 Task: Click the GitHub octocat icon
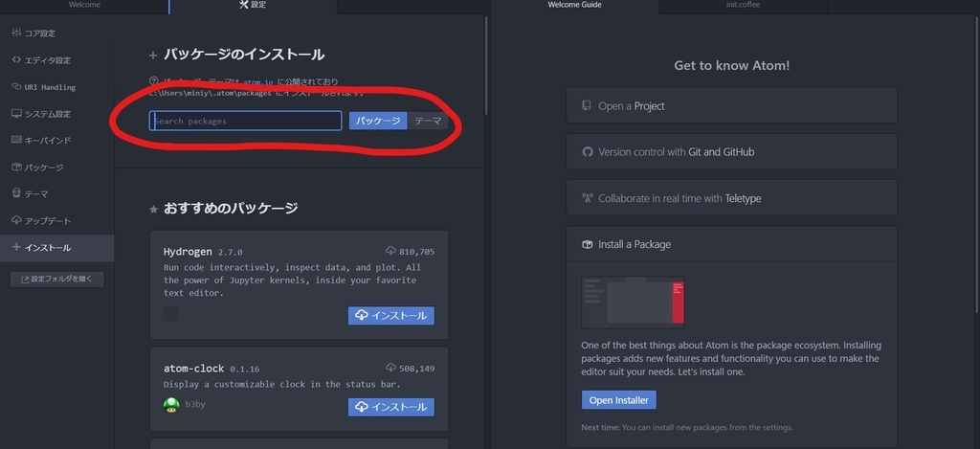tap(587, 152)
